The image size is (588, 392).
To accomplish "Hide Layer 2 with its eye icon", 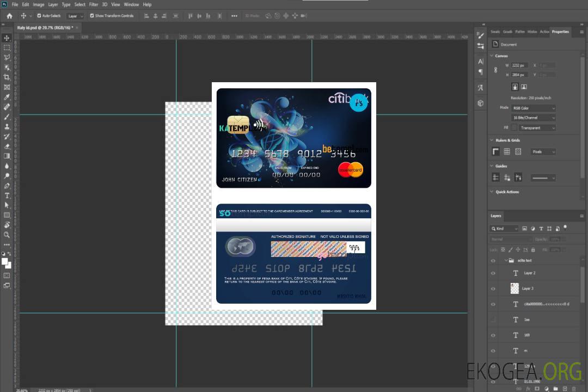I will 493,273.
